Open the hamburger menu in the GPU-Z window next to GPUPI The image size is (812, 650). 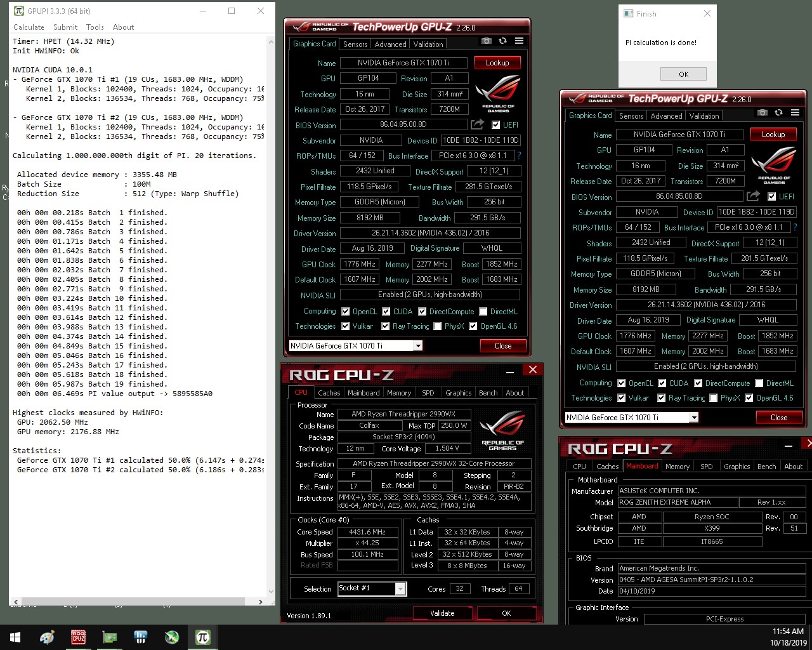click(x=519, y=41)
